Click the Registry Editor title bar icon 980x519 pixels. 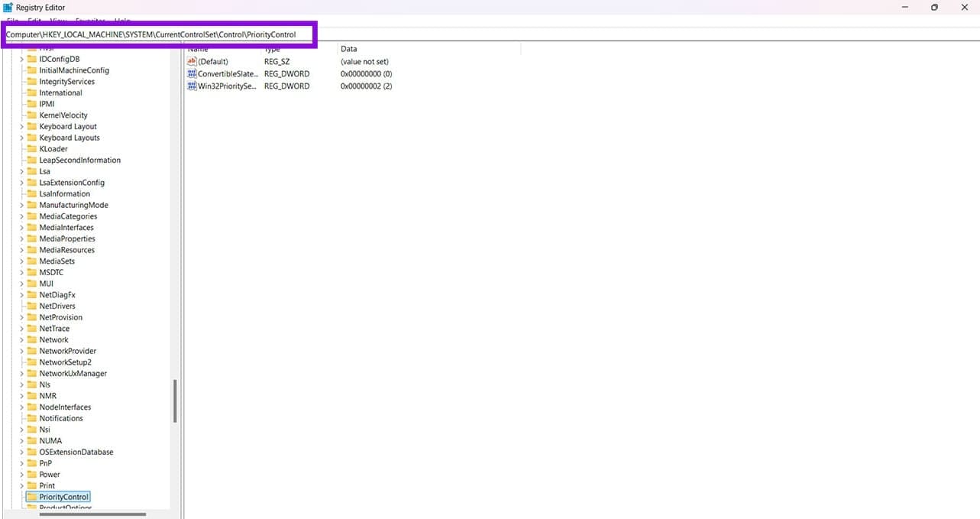pyautogui.click(x=8, y=7)
